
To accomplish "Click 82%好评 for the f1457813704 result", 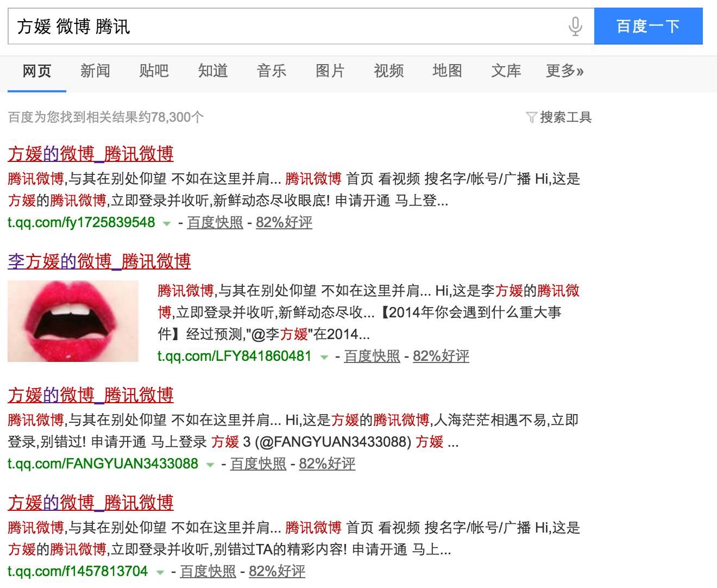I will pyautogui.click(x=277, y=571).
